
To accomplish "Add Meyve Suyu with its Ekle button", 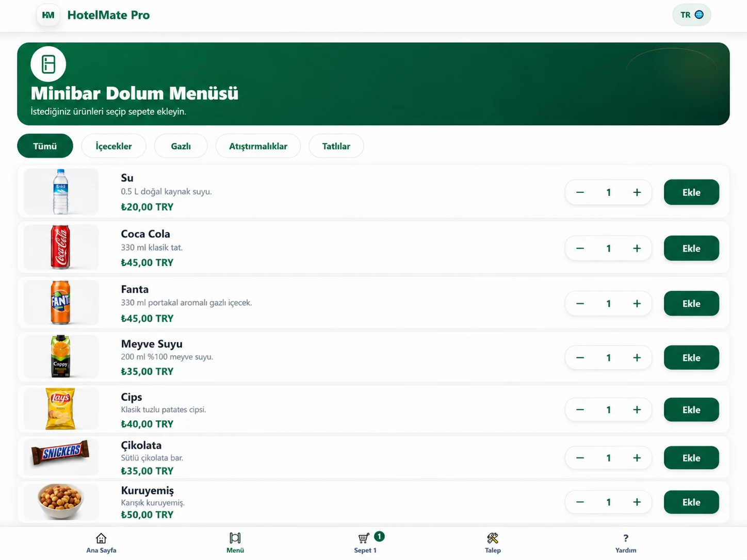I will [691, 357].
